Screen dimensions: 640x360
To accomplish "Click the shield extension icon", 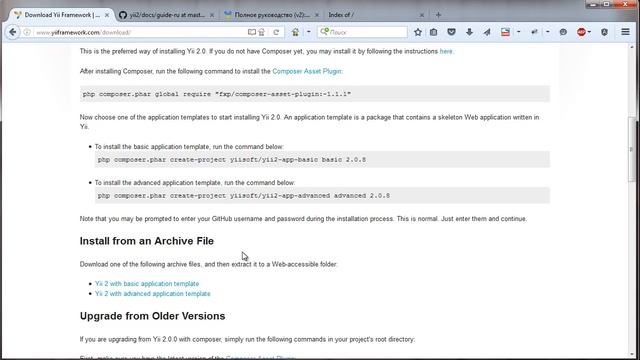I will tap(604, 32).
